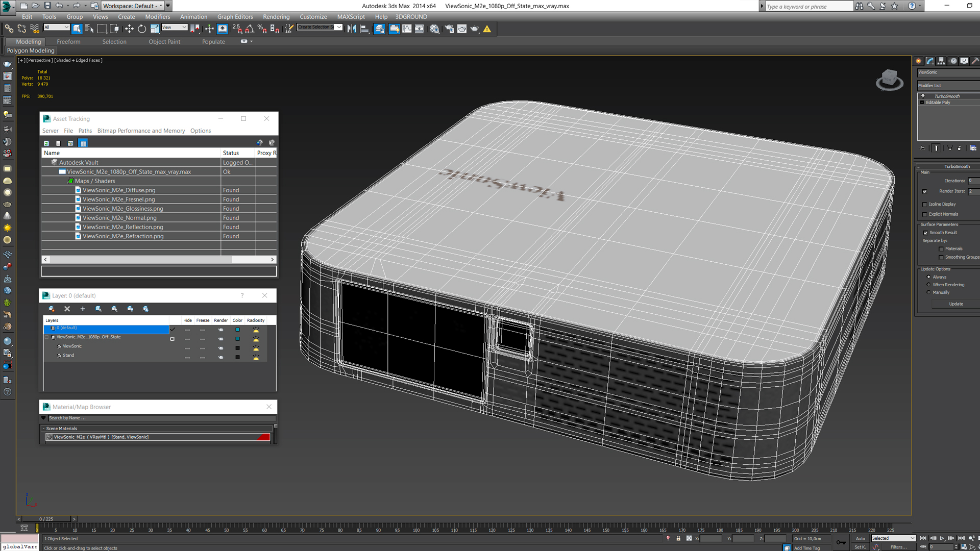Viewport: 980px width, 551px height.
Task: Enable Explicit Normals checkbox
Action: coord(925,214)
